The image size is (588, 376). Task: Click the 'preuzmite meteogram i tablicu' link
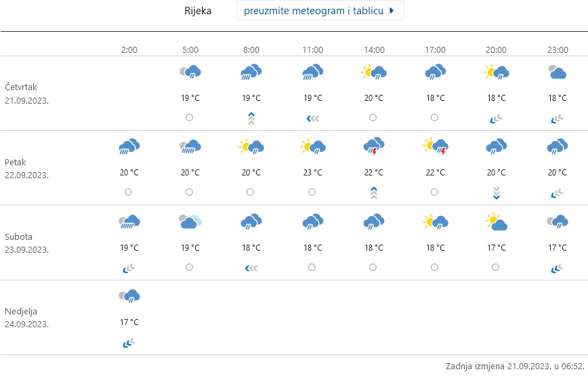pos(314,11)
